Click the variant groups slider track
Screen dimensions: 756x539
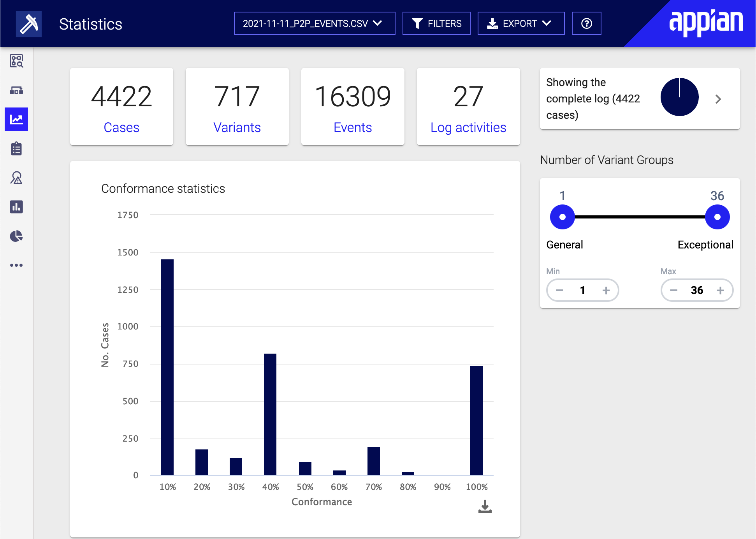(x=640, y=217)
